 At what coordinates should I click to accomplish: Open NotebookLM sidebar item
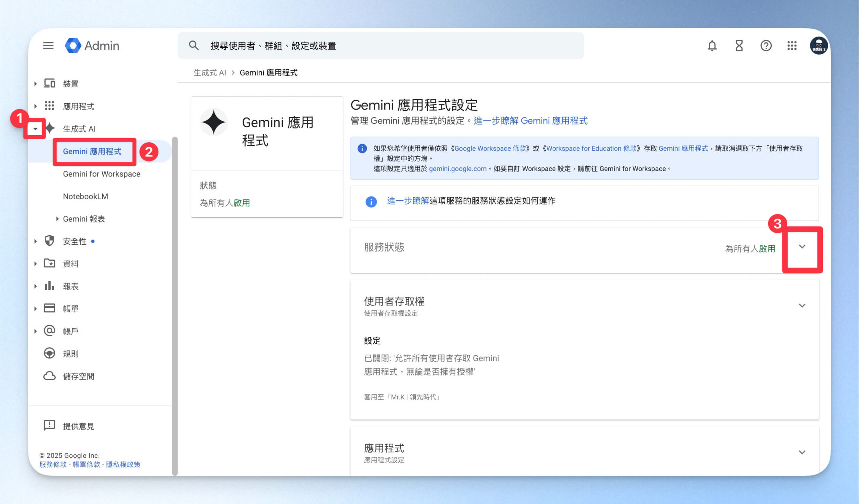click(x=86, y=196)
